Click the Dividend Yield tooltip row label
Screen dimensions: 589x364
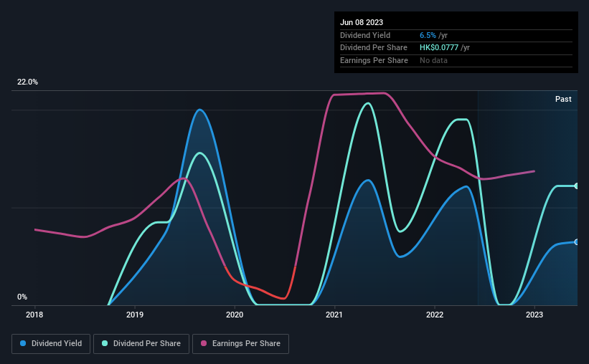365,35
